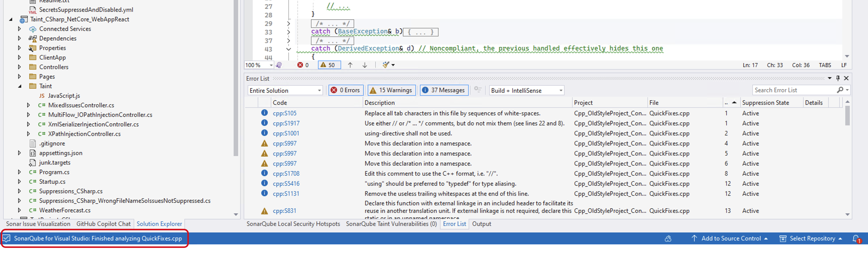Click the search magnifier in Error List
The image size is (868, 265).
[x=841, y=90]
